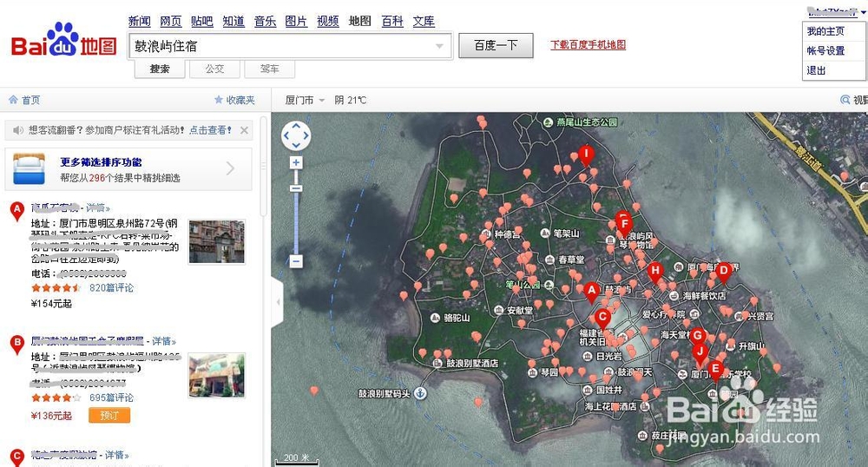868x467 pixels.
Task: Open 详情 link for result C
Action: 117,455
